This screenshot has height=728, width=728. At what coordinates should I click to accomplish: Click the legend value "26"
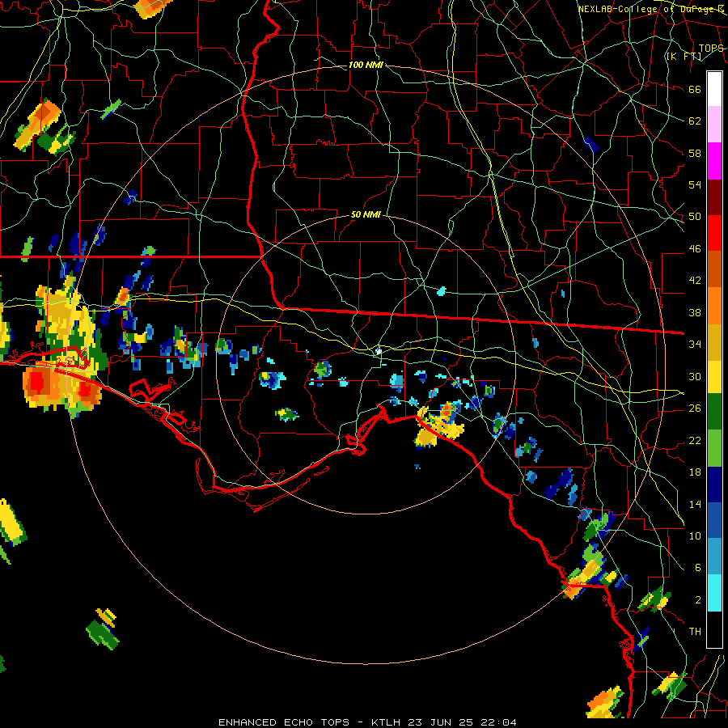695,408
